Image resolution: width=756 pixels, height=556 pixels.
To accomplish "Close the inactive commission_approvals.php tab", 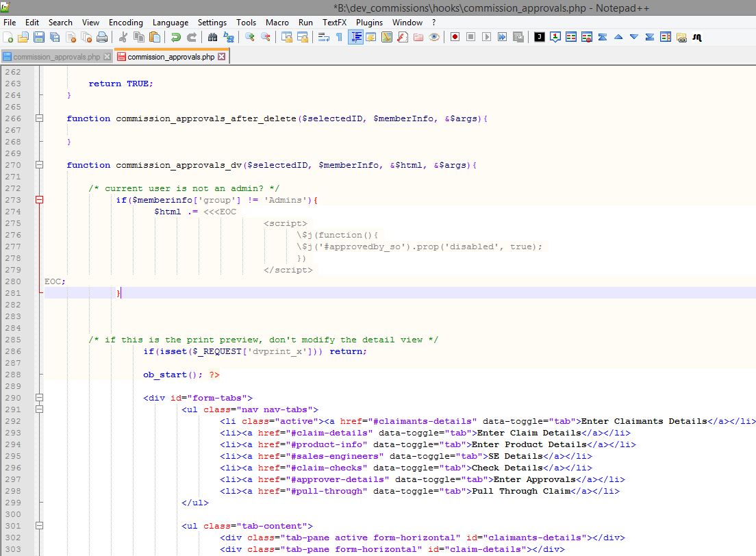I will tap(107, 56).
